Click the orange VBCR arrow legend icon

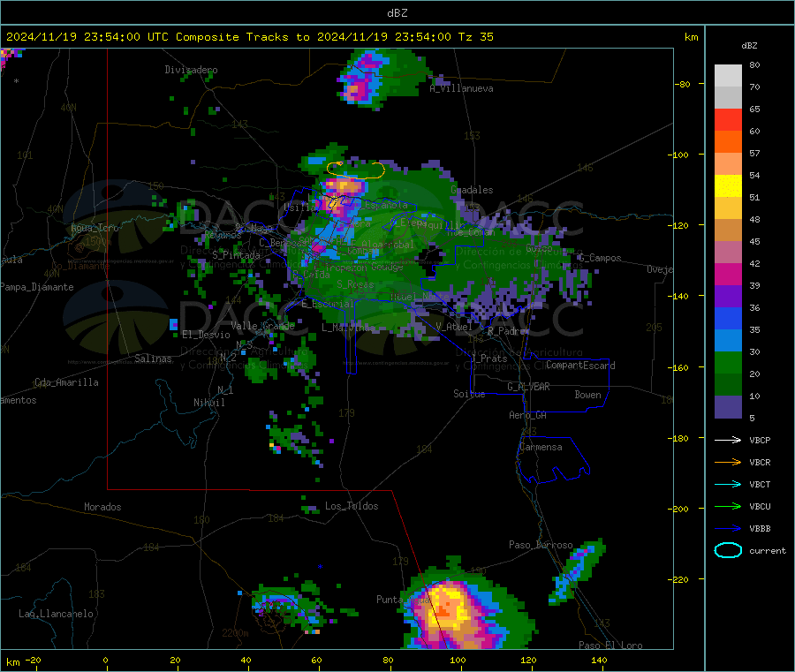(728, 462)
